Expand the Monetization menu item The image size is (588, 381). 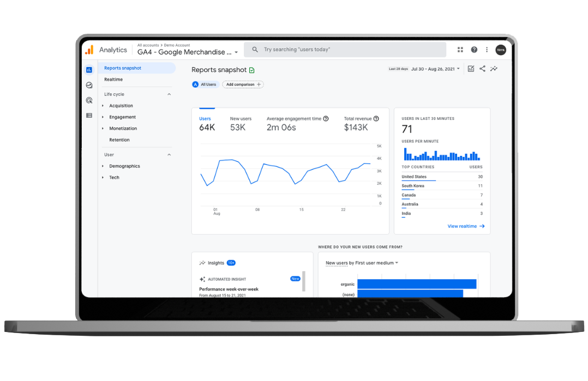[x=103, y=129]
